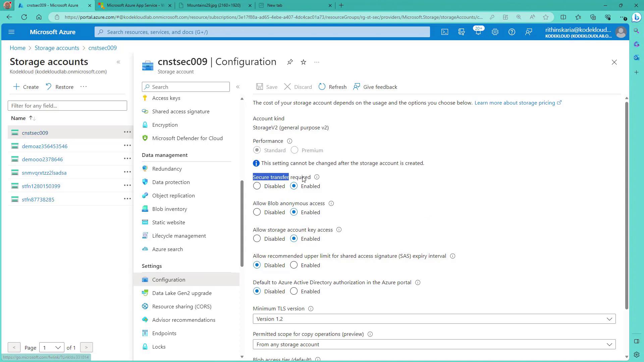Open portal settings gear icon

pyautogui.click(x=495, y=32)
